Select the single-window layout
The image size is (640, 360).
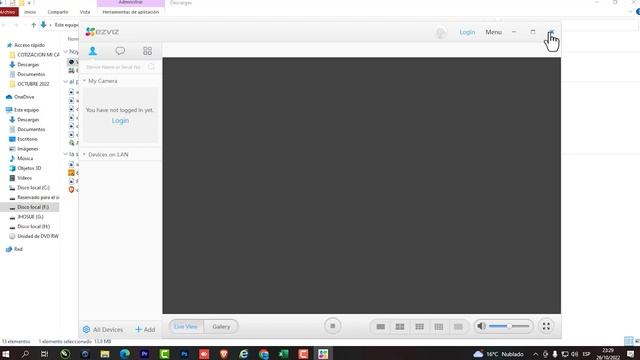click(x=380, y=327)
